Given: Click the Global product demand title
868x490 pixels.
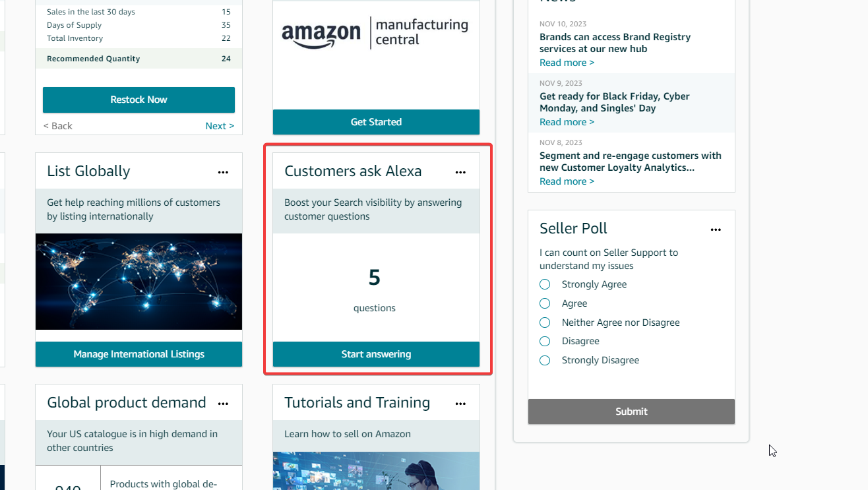Looking at the screenshot, I should 127,402.
